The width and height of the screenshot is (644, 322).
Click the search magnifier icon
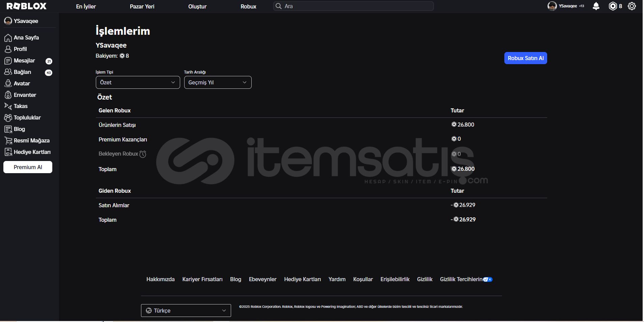279,6
